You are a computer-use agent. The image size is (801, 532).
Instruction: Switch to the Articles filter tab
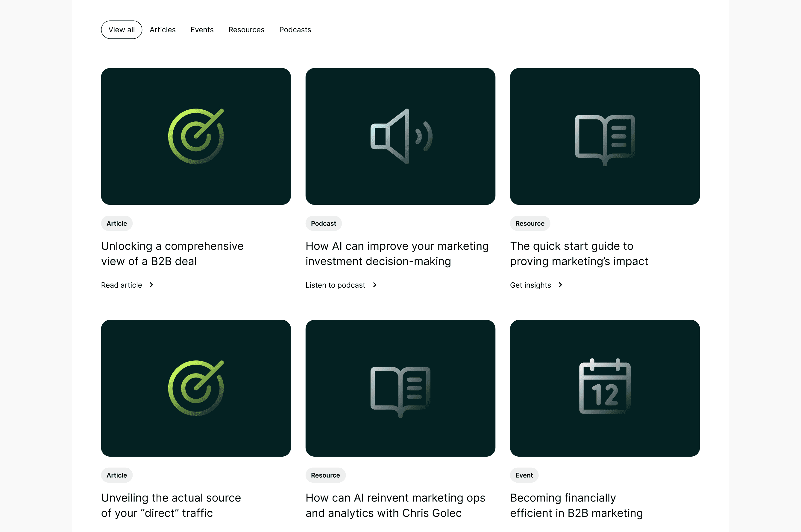(163, 30)
